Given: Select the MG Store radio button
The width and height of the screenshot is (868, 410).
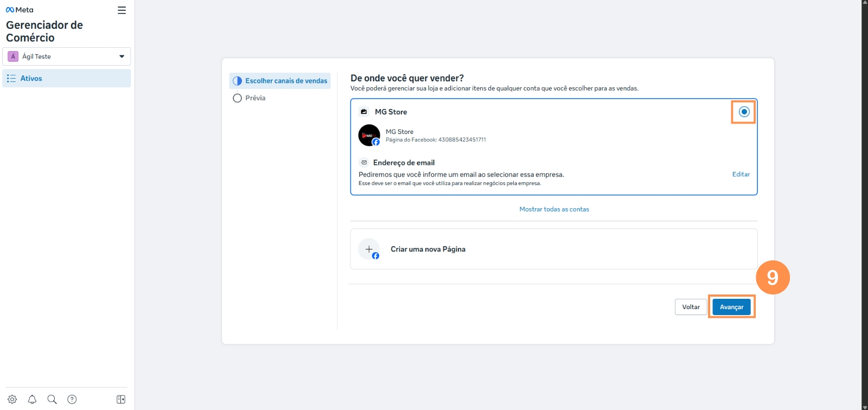Looking at the screenshot, I should click(744, 112).
